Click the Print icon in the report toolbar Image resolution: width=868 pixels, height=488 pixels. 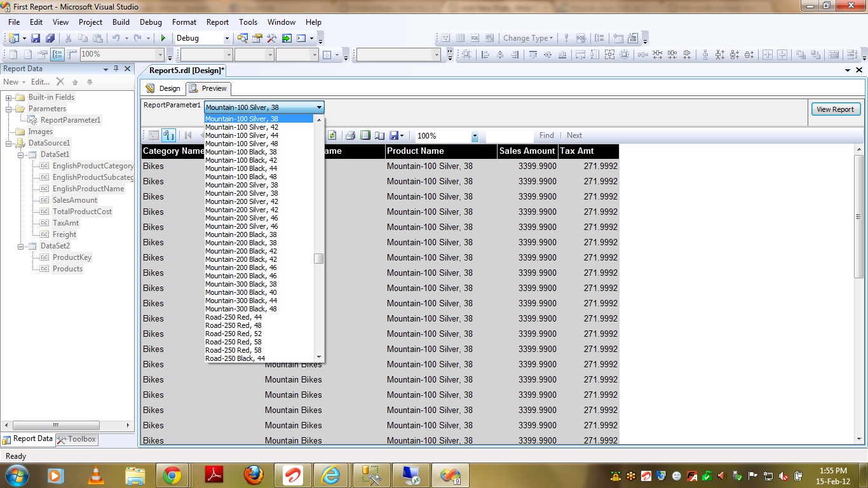click(x=350, y=135)
